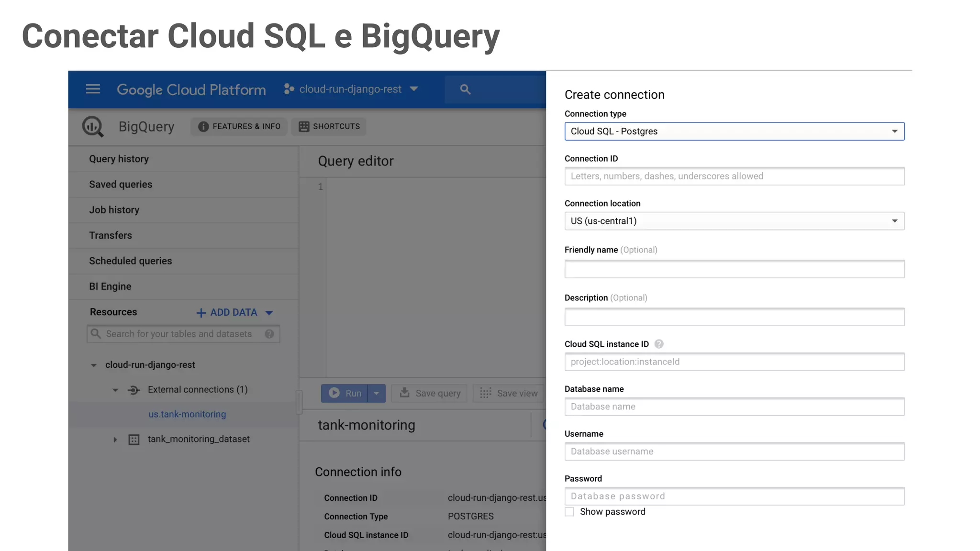Click the Run query button
Screen dimensions: 980x551
pos(344,393)
